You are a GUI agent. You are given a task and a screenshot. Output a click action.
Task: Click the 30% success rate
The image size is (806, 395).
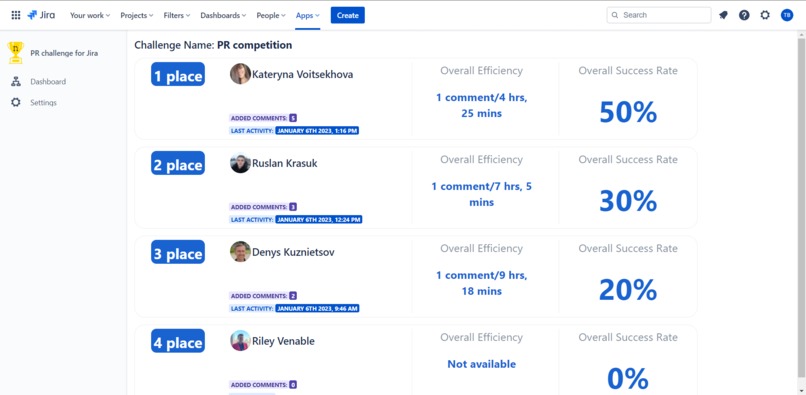628,201
